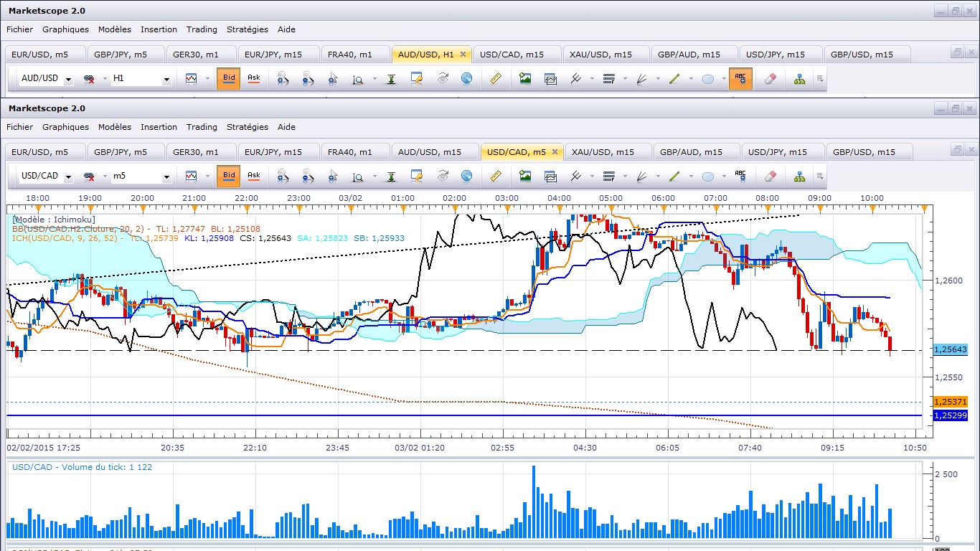Click zoom in icon in AUD/USD H1 window toolbar
This screenshot has height=551, width=980.
[x=283, y=78]
